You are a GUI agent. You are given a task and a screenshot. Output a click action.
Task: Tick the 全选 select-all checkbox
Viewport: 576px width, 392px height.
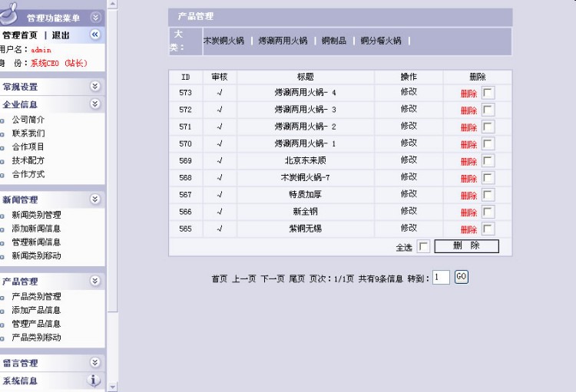pos(423,247)
